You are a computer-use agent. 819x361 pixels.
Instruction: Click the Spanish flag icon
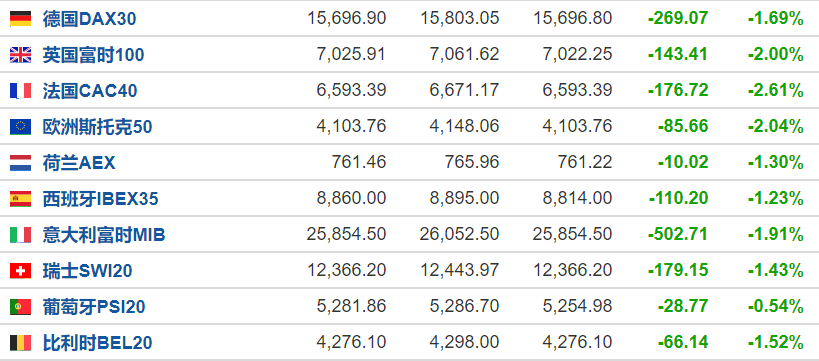tap(20, 199)
